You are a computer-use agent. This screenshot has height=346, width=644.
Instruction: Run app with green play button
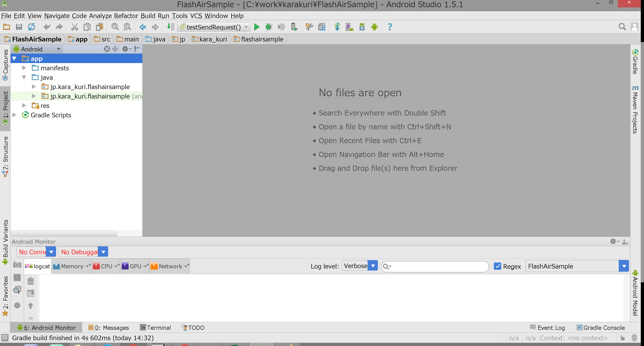point(257,27)
